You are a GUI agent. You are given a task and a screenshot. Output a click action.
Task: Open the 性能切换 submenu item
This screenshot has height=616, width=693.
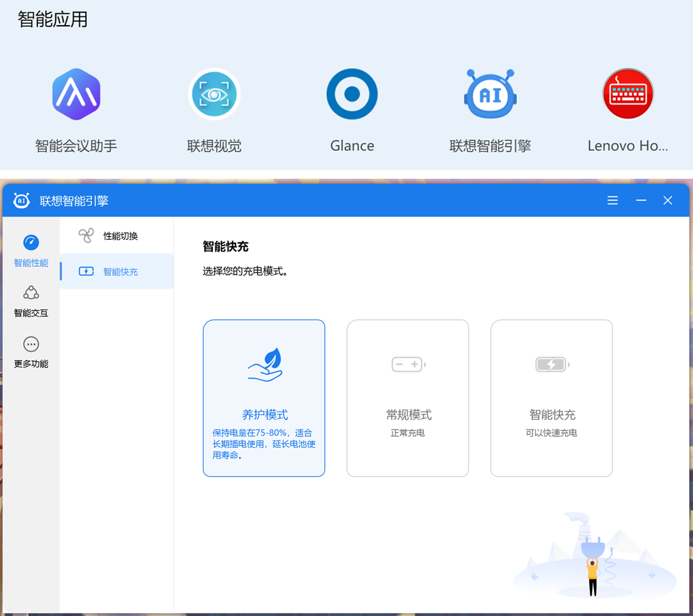116,235
